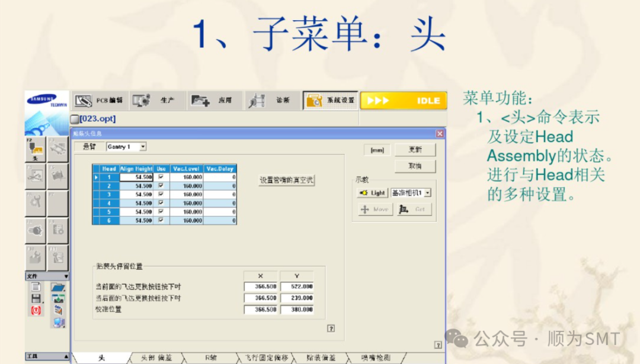Switch to the 头 tab

point(101,358)
